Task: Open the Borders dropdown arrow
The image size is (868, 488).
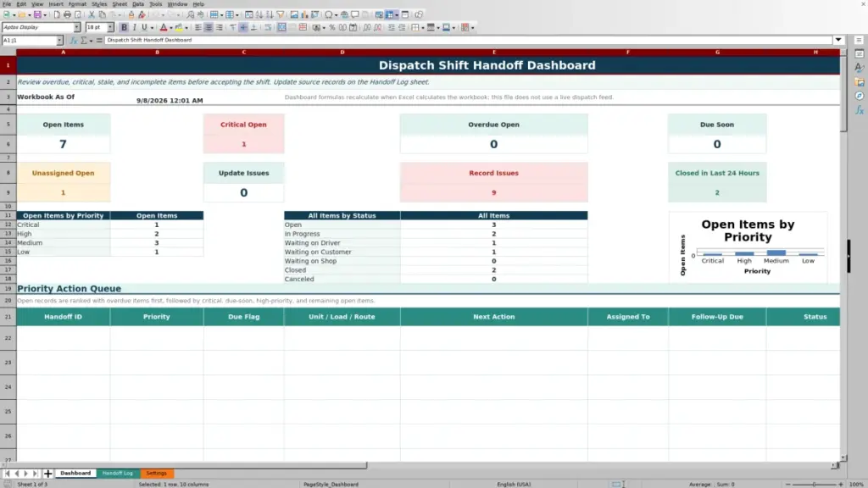Action: (423, 28)
